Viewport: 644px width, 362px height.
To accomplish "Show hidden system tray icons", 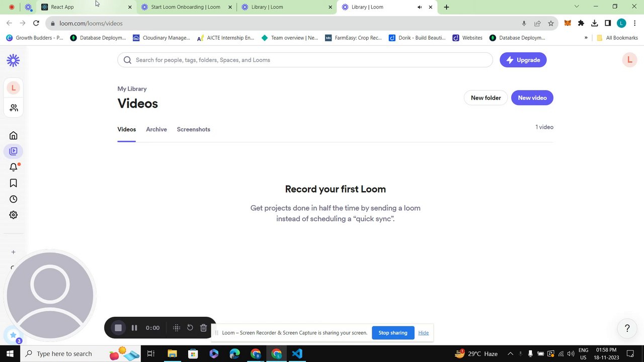I will (510, 353).
